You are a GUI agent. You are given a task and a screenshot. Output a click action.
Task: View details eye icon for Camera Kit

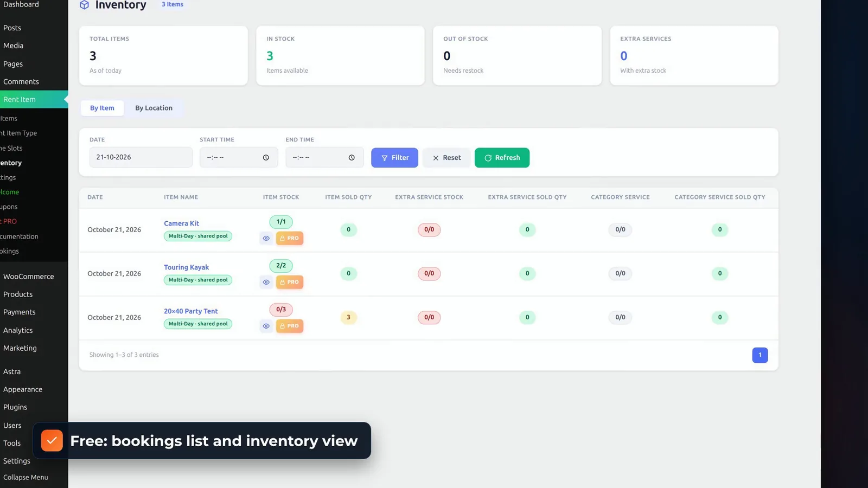[x=266, y=238]
